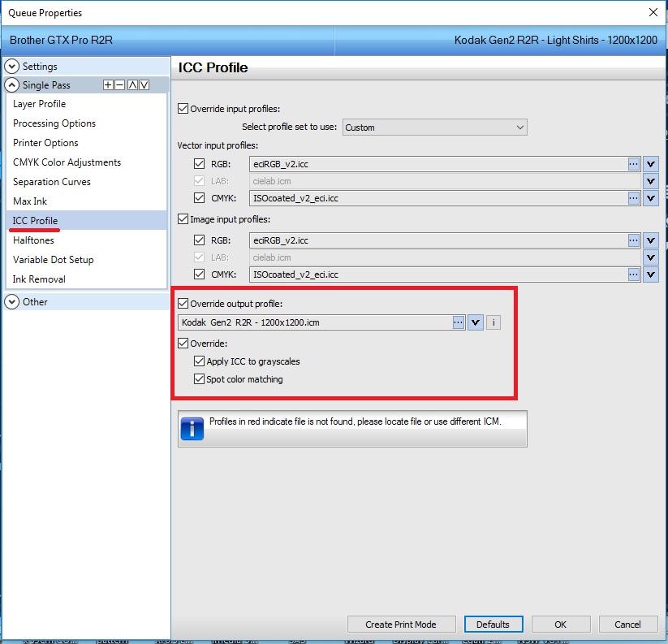668x644 pixels.
Task: Collapse the Single Pass section
Action: 12,84
